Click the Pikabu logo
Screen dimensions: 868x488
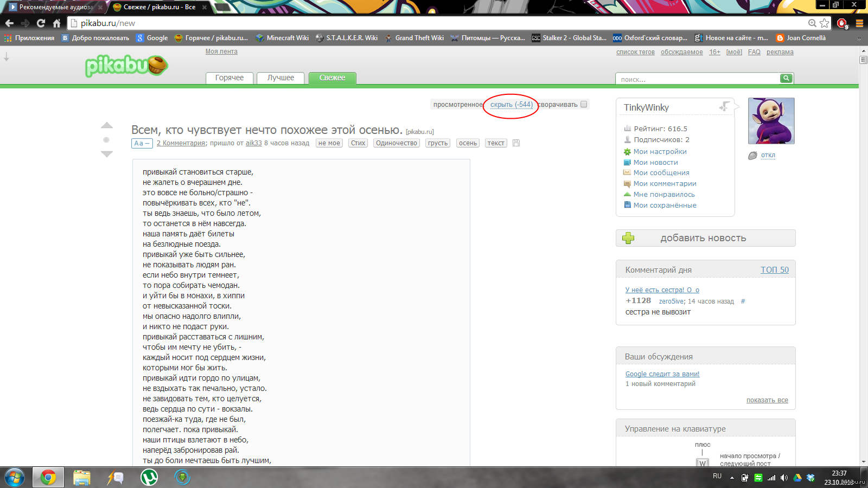coord(126,66)
